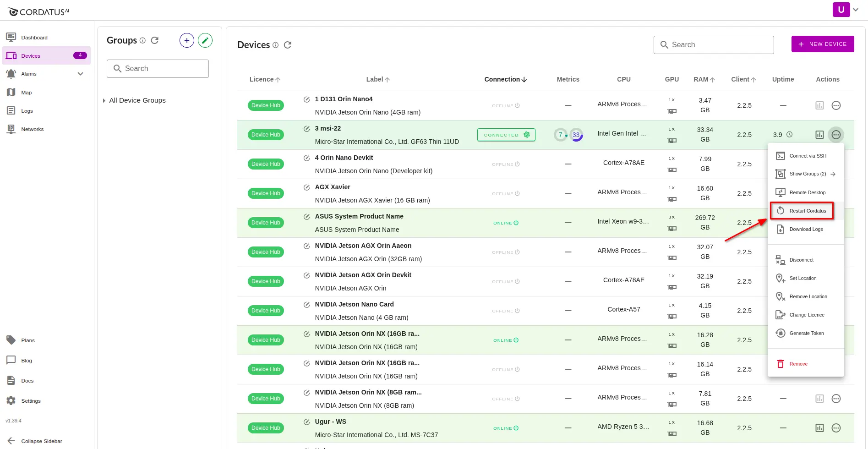Click the green edit groups pencil icon
This screenshot has height=449, width=868.
click(x=205, y=40)
